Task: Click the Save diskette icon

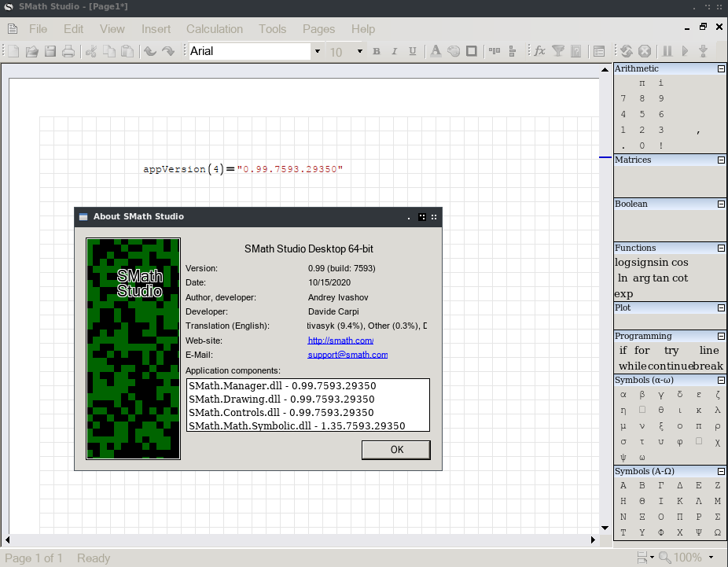Action: [50, 51]
